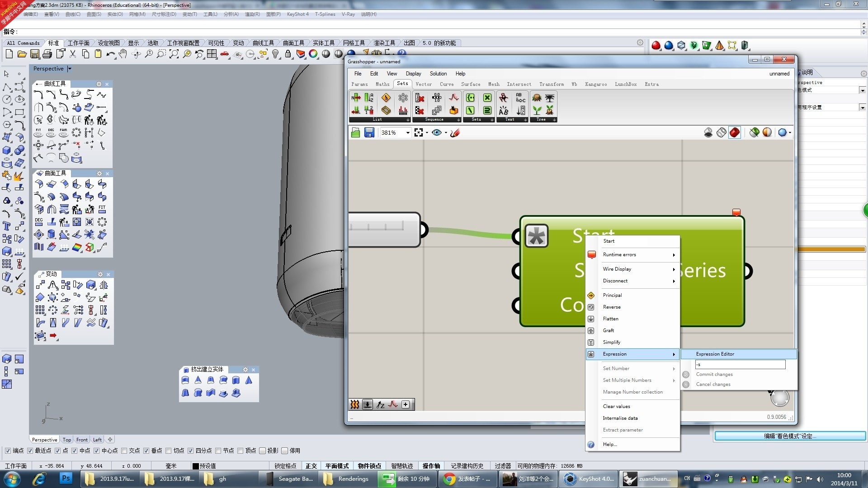
Task: Click the List Item component icon
Action: click(356, 98)
